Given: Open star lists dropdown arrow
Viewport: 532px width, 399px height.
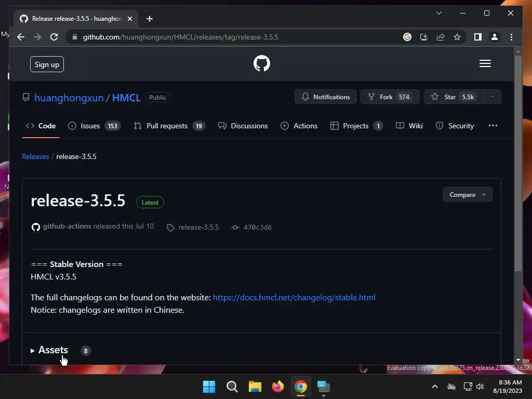Looking at the screenshot, I should (x=493, y=97).
